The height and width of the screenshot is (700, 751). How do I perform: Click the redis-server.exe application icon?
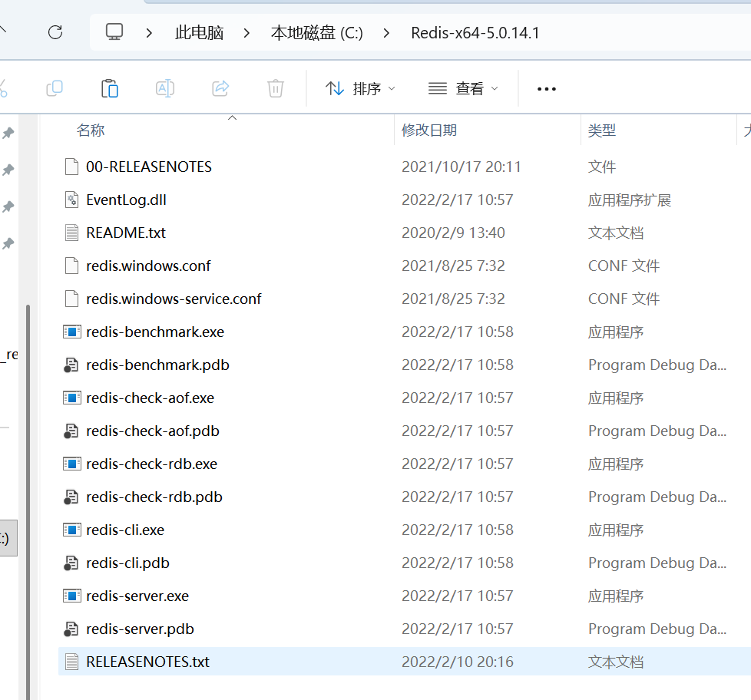pyautogui.click(x=72, y=596)
